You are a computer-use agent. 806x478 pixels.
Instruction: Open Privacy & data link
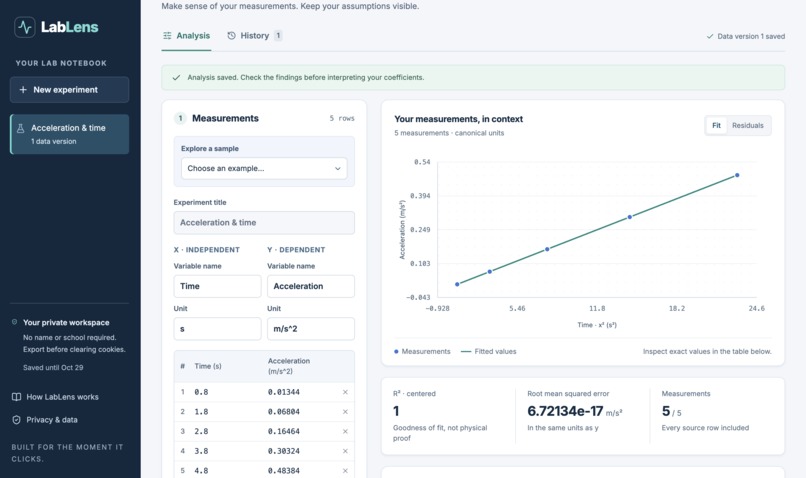click(x=45, y=420)
